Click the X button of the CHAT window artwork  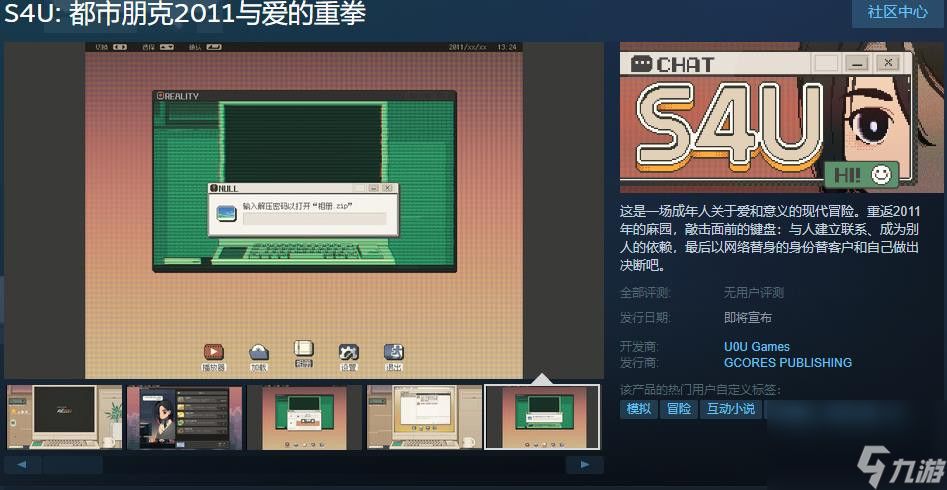pyautogui.click(x=888, y=62)
